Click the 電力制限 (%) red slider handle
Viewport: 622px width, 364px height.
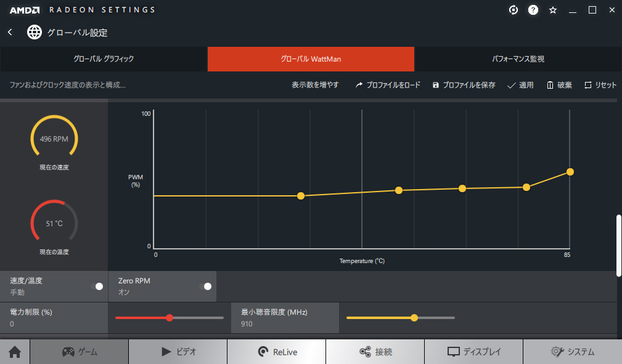click(170, 318)
